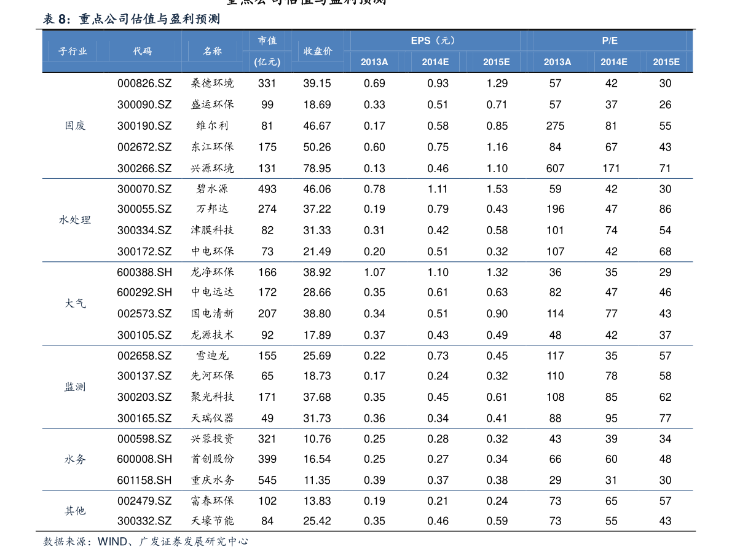
Task: Select the 固废 row label
Action: click(x=76, y=125)
